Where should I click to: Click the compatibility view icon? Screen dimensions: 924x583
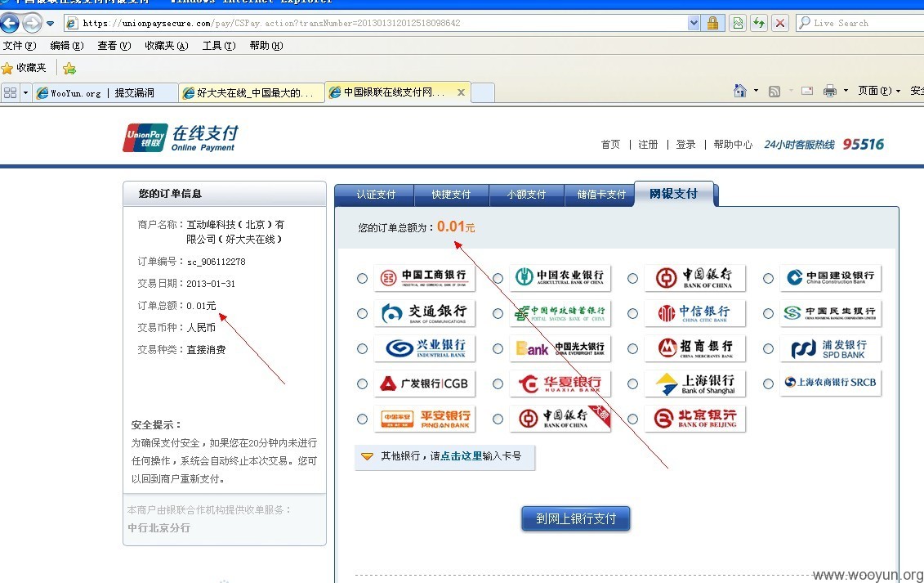tap(738, 23)
